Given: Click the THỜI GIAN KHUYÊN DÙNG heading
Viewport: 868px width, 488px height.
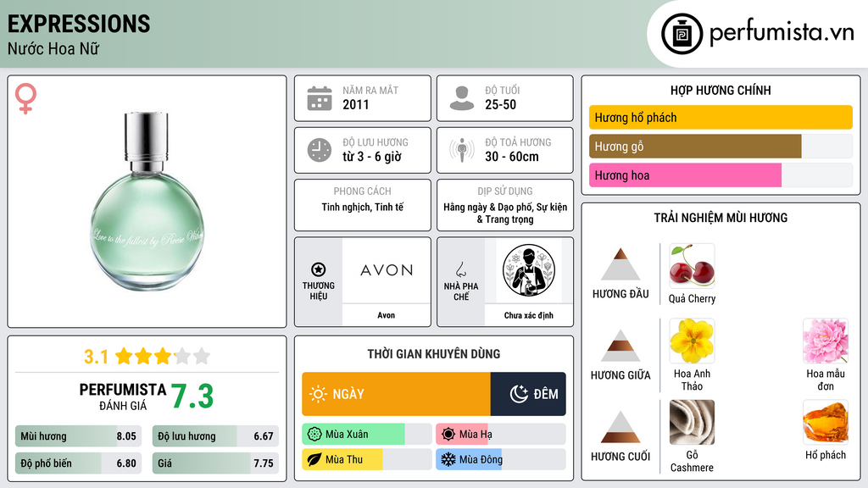Looking at the screenshot, I should (x=434, y=354).
